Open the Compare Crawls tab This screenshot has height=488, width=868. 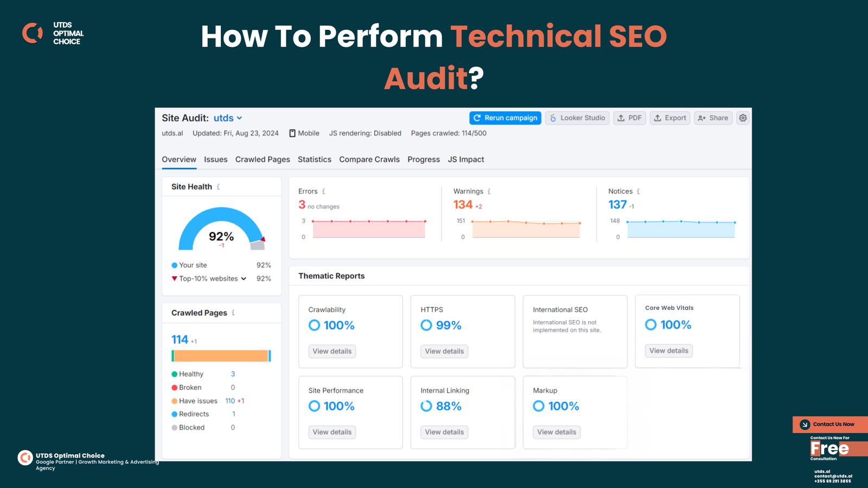click(369, 159)
